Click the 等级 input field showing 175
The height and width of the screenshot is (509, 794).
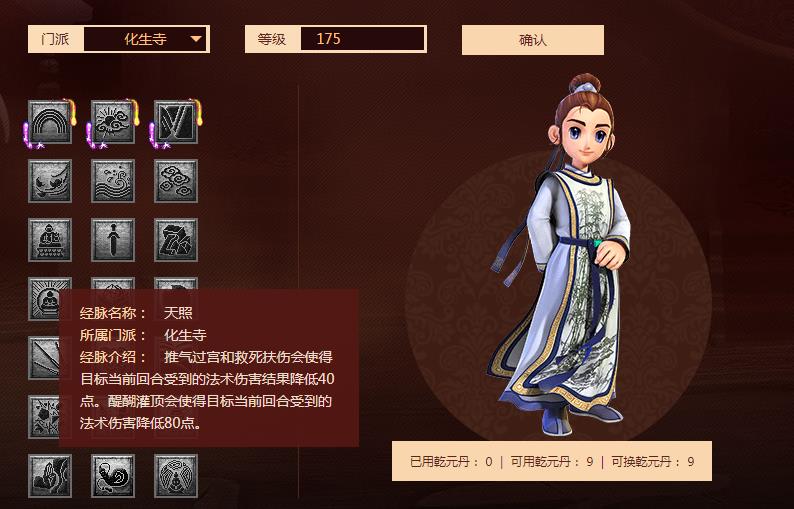click(363, 39)
